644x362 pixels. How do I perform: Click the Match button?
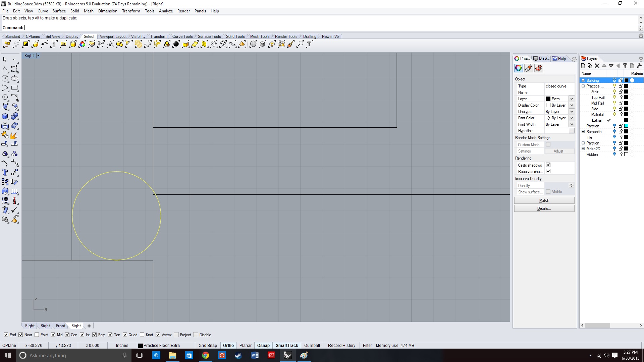tap(544, 200)
